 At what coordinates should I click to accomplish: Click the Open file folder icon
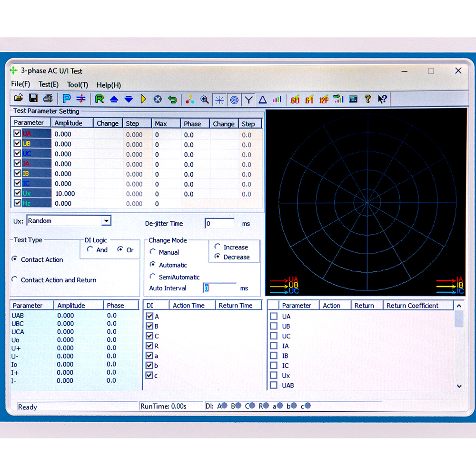[x=19, y=99]
